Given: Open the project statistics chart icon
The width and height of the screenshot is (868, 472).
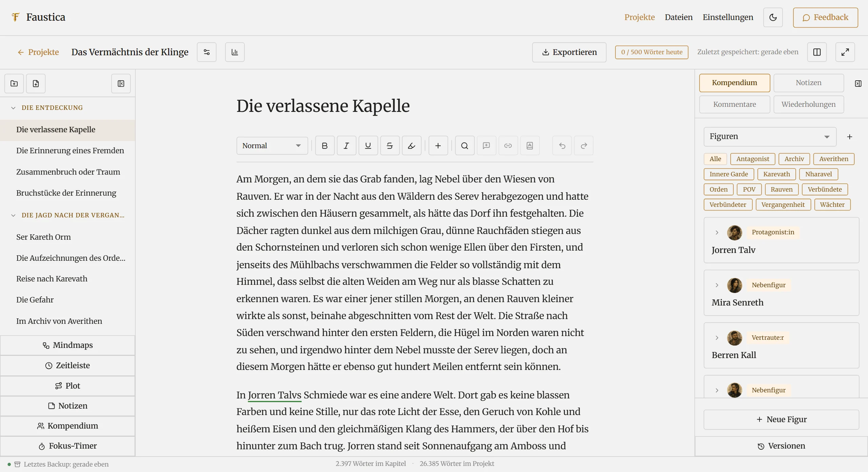Looking at the screenshot, I should (235, 52).
